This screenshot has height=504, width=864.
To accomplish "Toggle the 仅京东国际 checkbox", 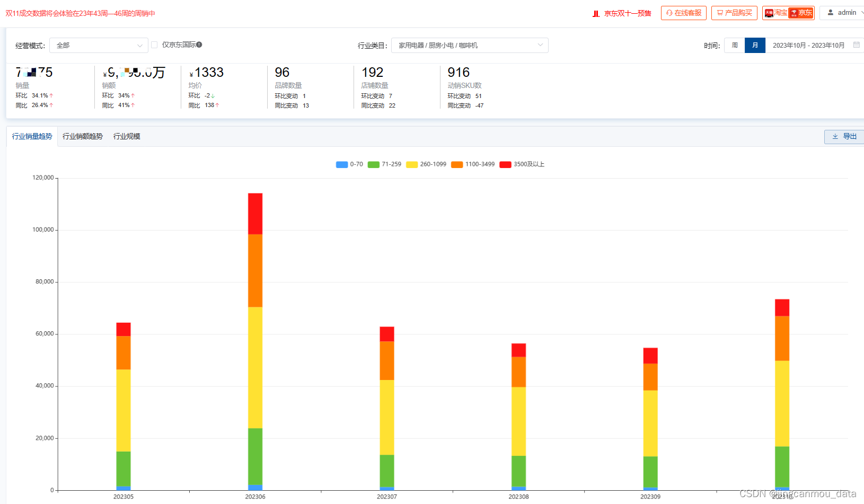I will 154,45.
